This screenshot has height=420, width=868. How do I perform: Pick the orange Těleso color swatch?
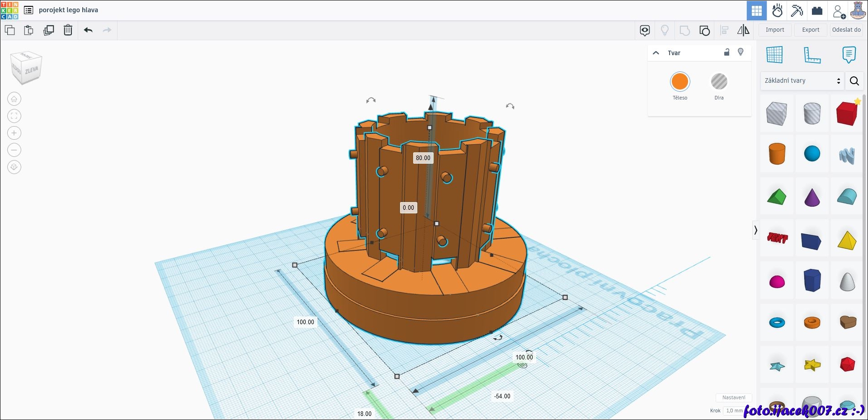tap(679, 82)
